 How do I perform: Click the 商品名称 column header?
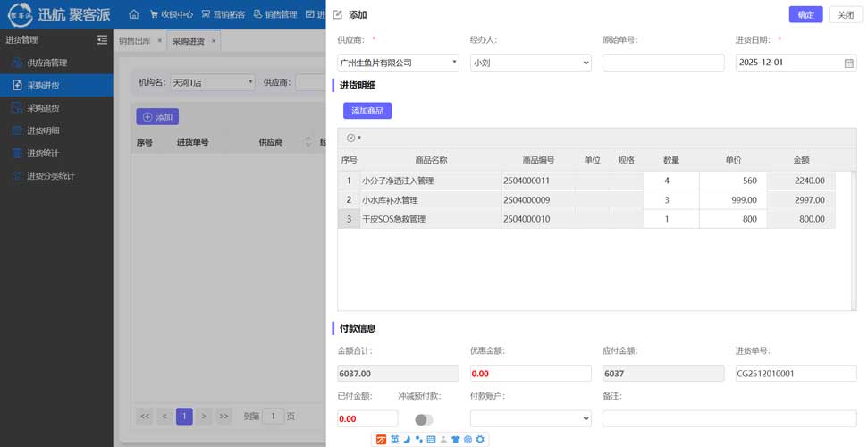431,160
